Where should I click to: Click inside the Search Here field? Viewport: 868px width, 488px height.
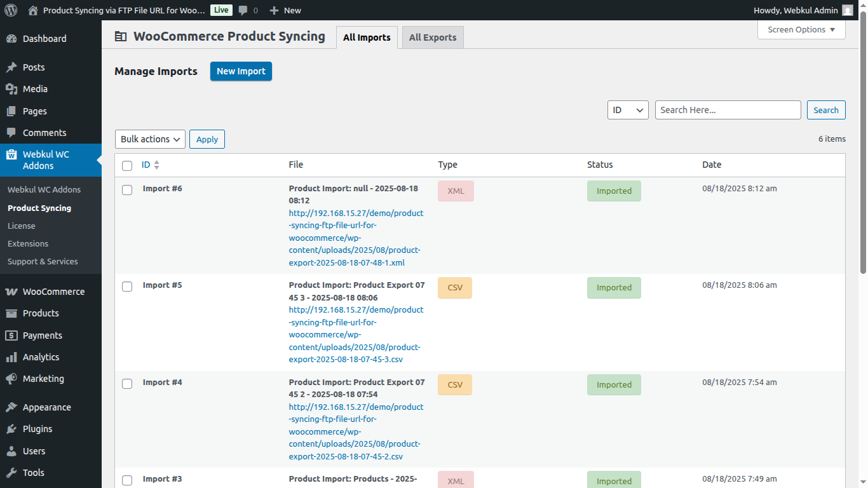pos(728,109)
